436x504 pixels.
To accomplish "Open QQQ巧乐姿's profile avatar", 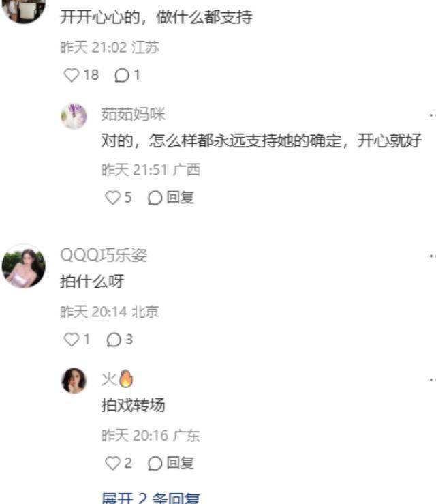I will click(23, 266).
